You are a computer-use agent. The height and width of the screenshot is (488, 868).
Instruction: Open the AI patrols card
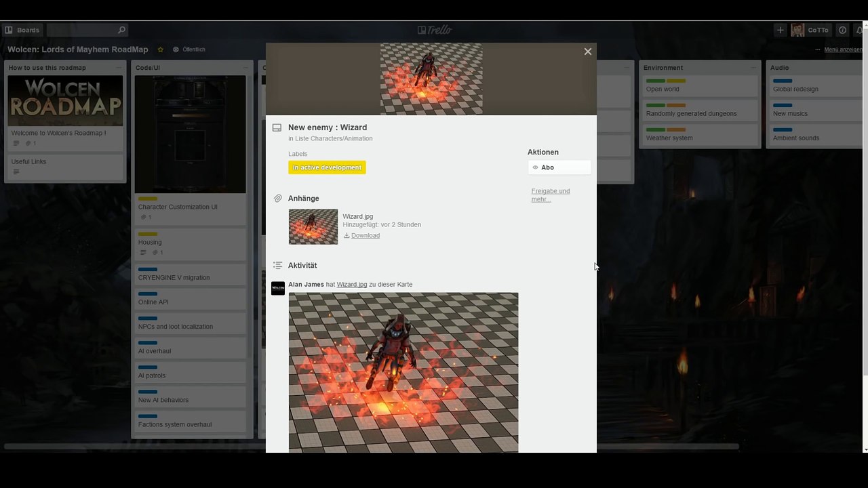(x=190, y=372)
